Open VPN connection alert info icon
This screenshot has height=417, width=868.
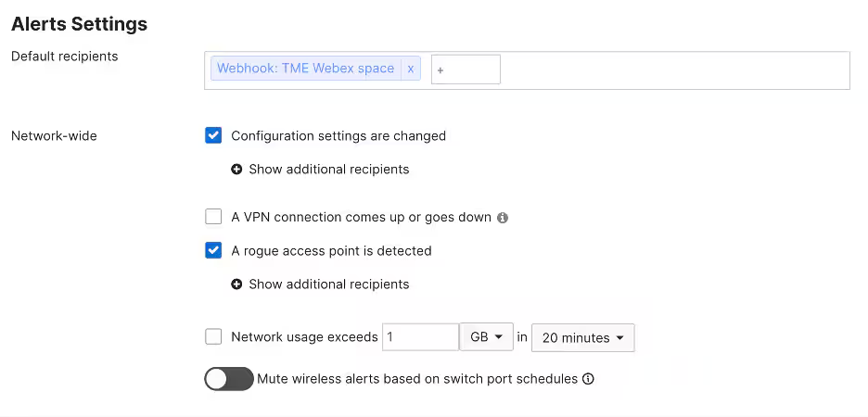click(x=502, y=218)
